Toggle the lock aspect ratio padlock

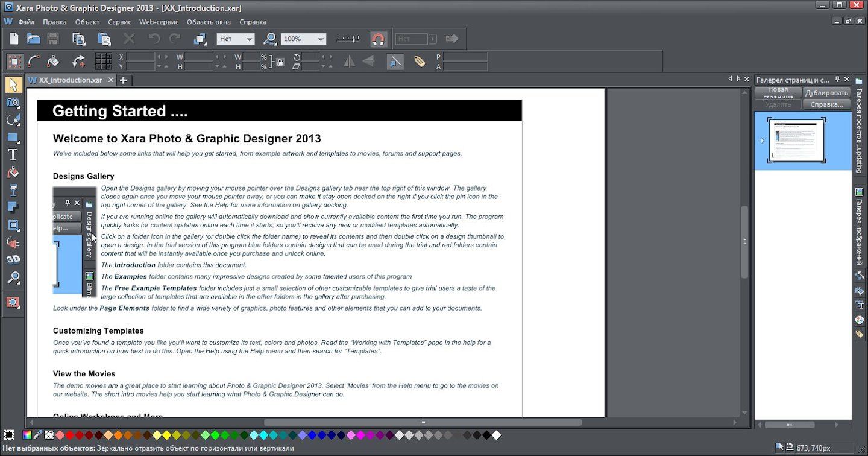(x=280, y=62)
